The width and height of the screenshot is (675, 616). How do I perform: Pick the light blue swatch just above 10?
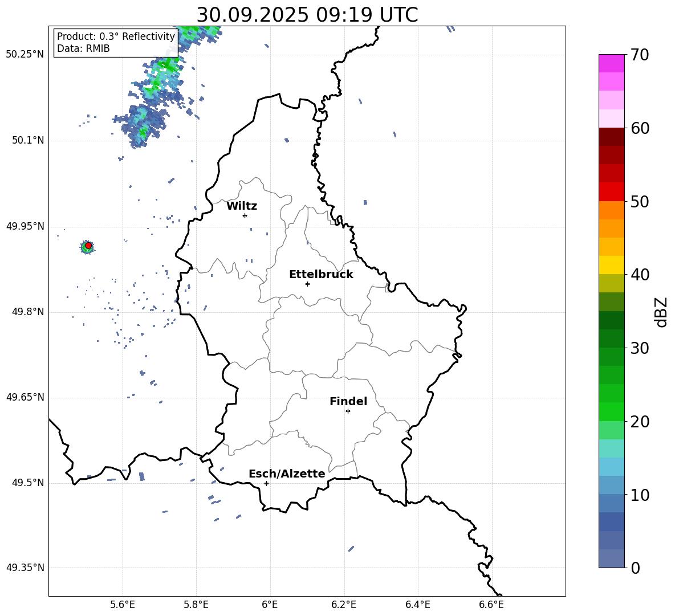(611, 485)
